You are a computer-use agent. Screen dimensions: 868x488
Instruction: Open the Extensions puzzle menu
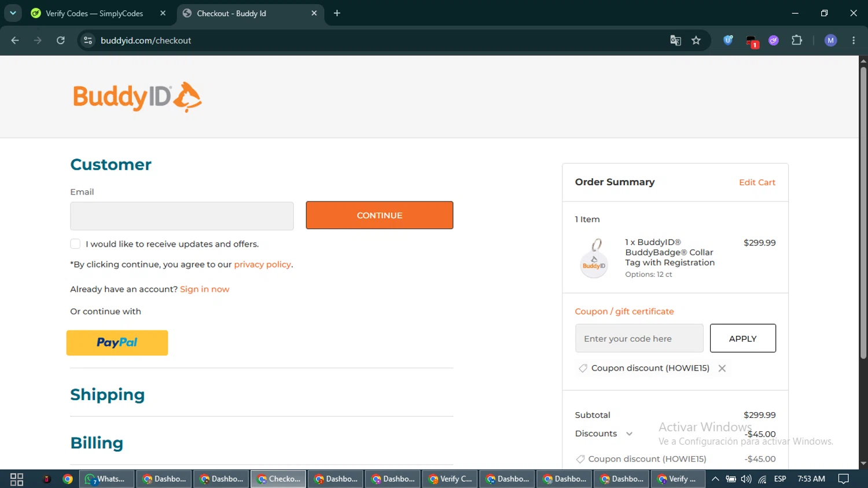[797, 41]
